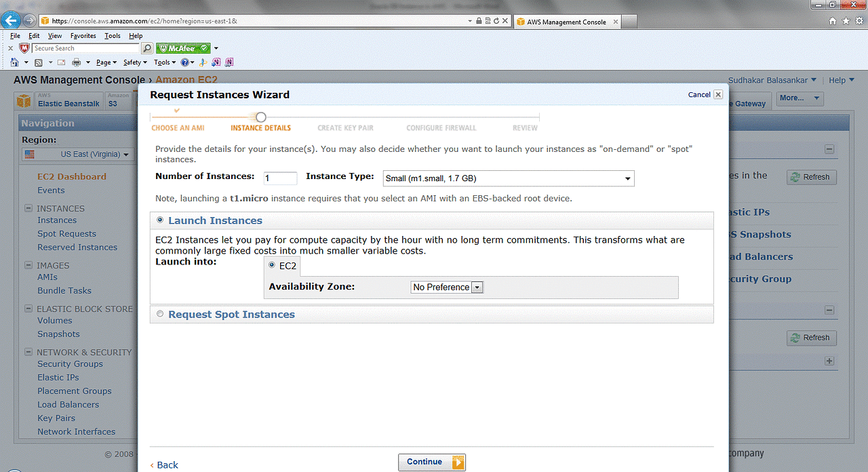
Task: Open the Instance Type dropdown
Action: point(509,178)
